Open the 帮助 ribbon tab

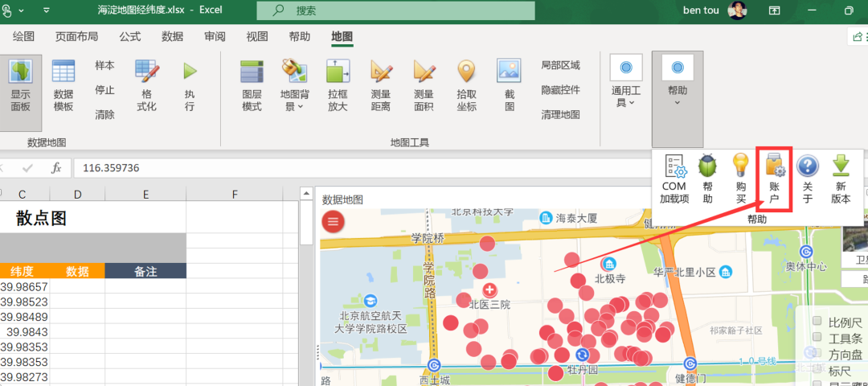point(300,36)
